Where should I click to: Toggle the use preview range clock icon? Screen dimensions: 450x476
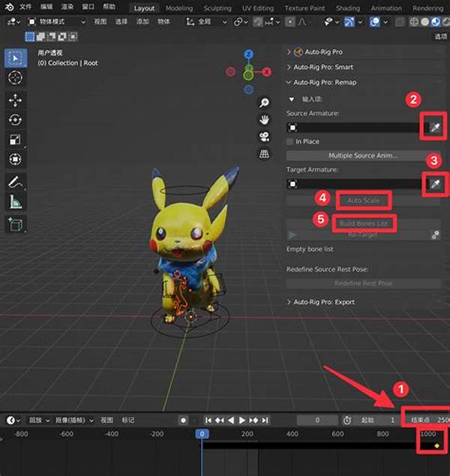click(347, 420)
